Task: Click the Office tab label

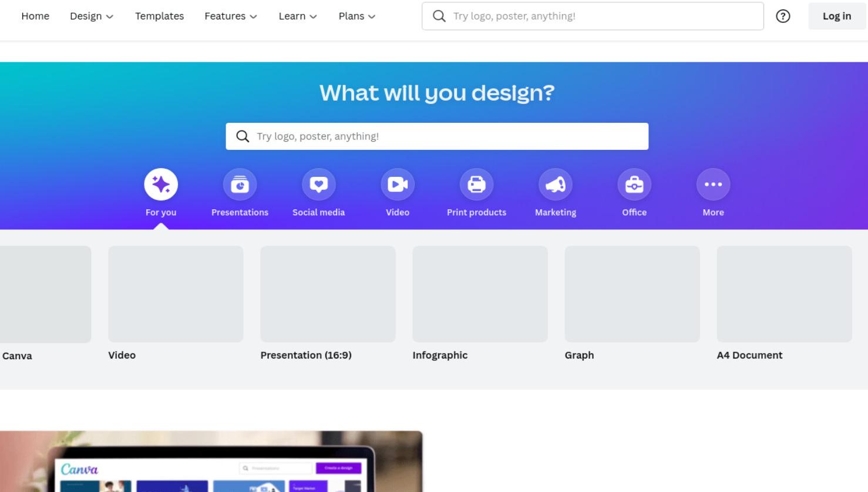Action: [x=634, y=212]
